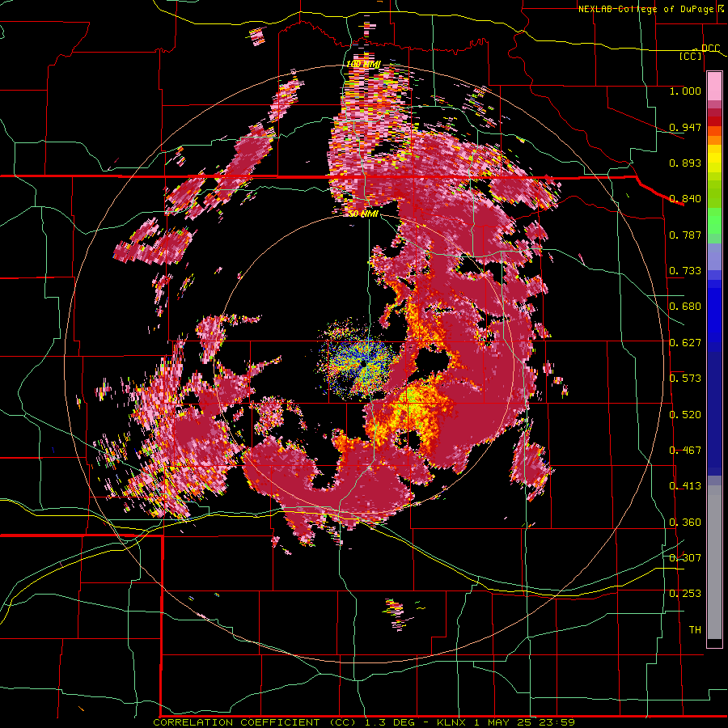
Task: Click the 0.680 color scale value
Action: click(x=685, y=307)
